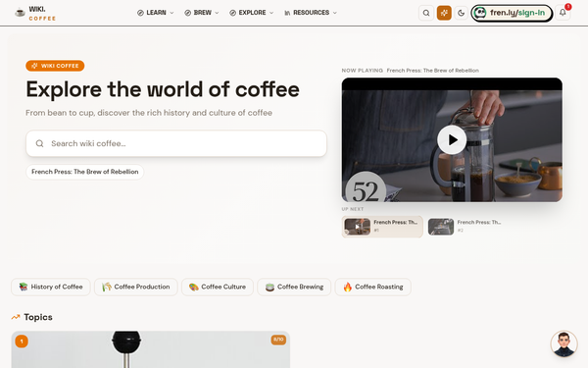This screenshot has height=368, width=588.
Task: Expand the Brew menu
Action: point(202,13)
